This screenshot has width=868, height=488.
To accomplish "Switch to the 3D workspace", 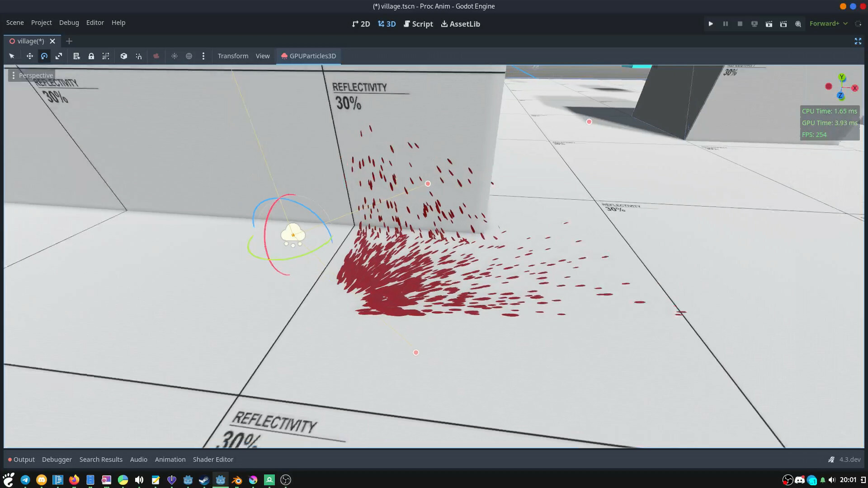I will tap(387, 24).
